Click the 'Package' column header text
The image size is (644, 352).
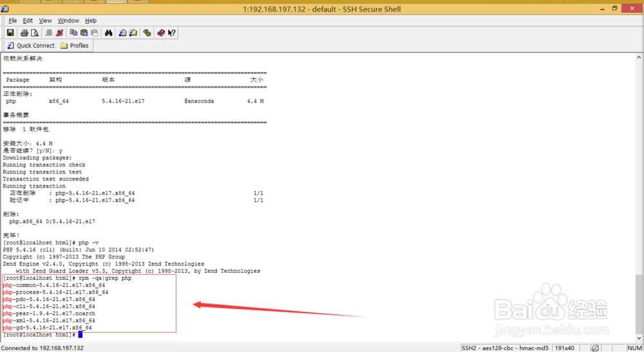click(17, 80)
